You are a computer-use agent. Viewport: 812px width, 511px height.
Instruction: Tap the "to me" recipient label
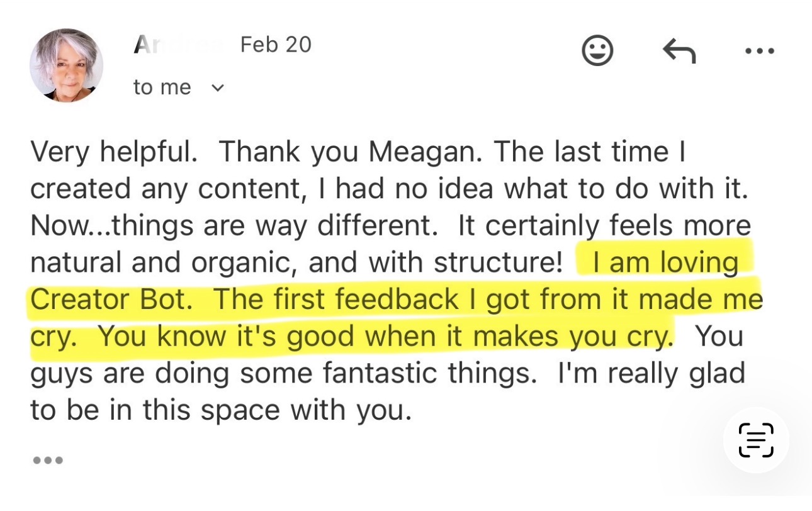click(162, 87)
